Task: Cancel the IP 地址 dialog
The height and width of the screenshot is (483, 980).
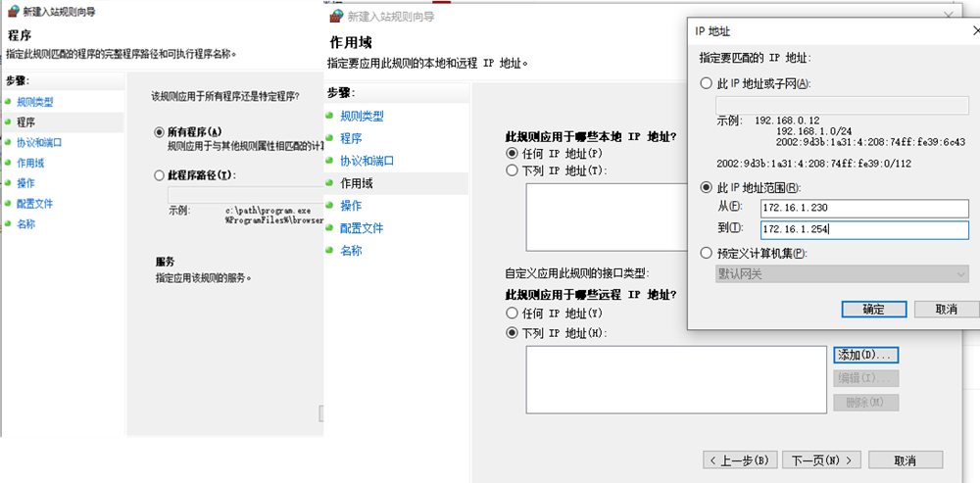Action: click(x=946, y=309)
